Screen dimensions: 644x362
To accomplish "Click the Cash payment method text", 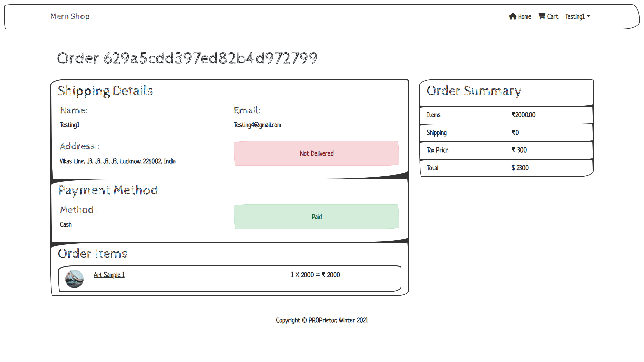I will 66,225.
